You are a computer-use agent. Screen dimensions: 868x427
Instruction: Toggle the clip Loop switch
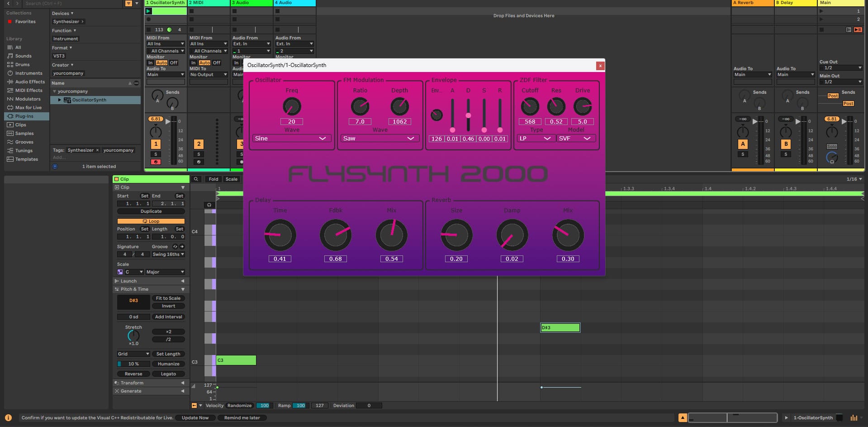coord(151,221)
